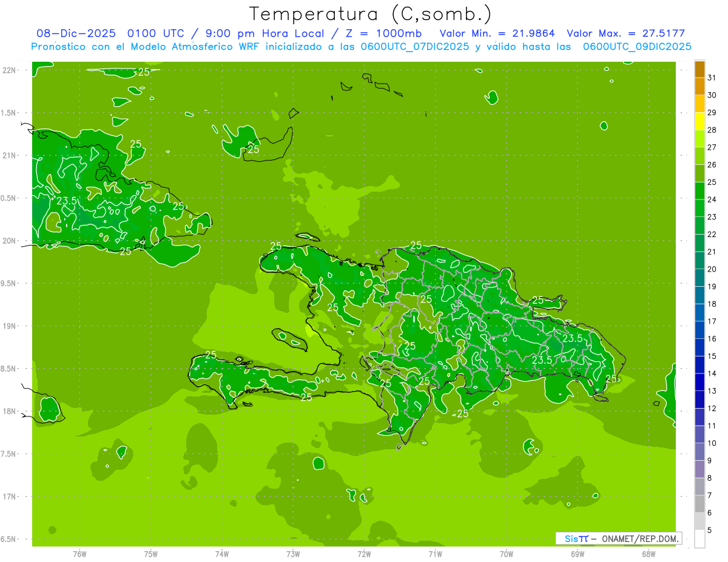
Task: Click the "19N" latitude label
Action: point(10,326)
